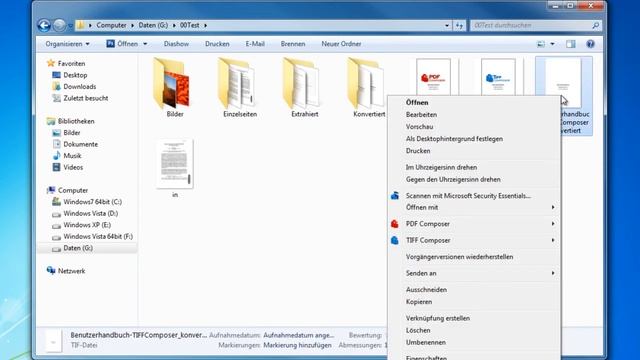Click the Computer icon in navigation pane

(51, 190)
